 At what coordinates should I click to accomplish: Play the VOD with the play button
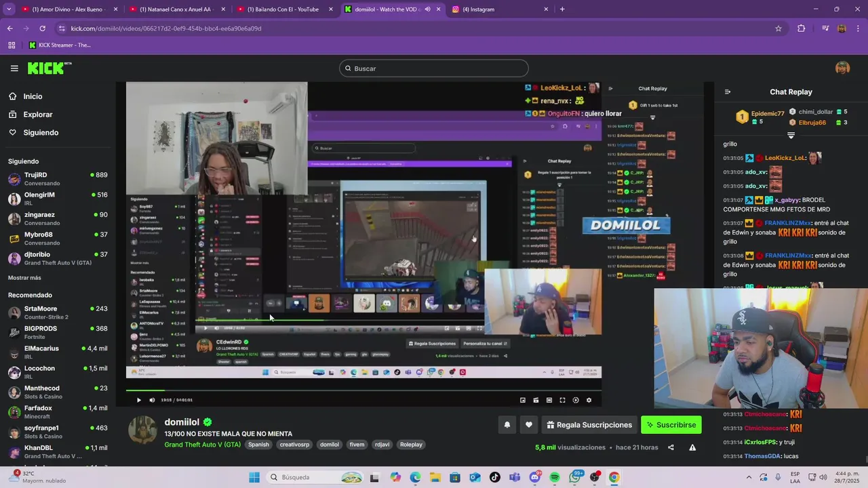coord(139,400)
